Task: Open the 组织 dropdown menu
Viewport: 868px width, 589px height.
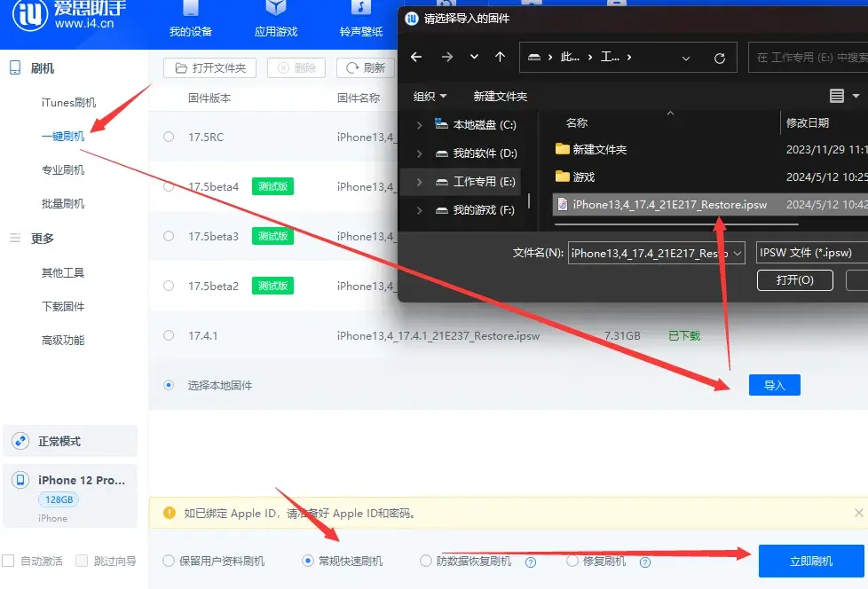Action: click(x=430, y=96)
